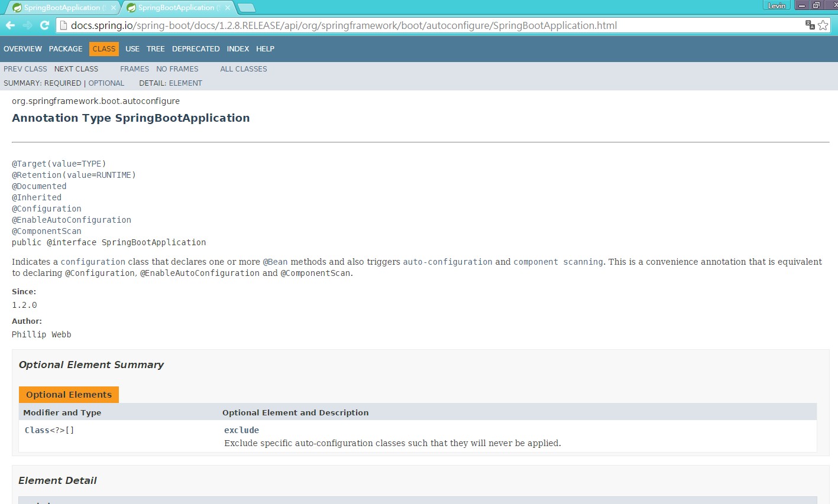The image size is (838, 504).
Task: Open the @EnableAutoConfiguration annotation link
Action: [72, 220]
